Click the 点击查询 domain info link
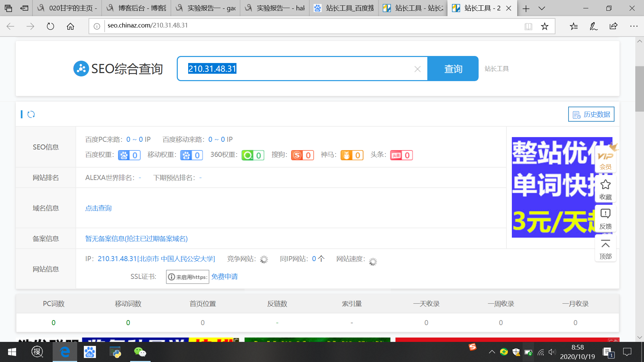644x362 pixels. pos(98,208)
